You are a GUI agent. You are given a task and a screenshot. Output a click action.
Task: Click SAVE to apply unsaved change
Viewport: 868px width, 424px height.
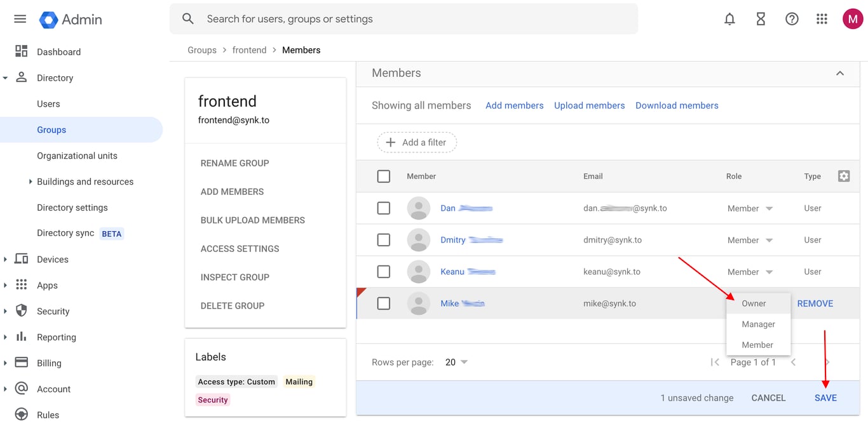coord(825,398)
